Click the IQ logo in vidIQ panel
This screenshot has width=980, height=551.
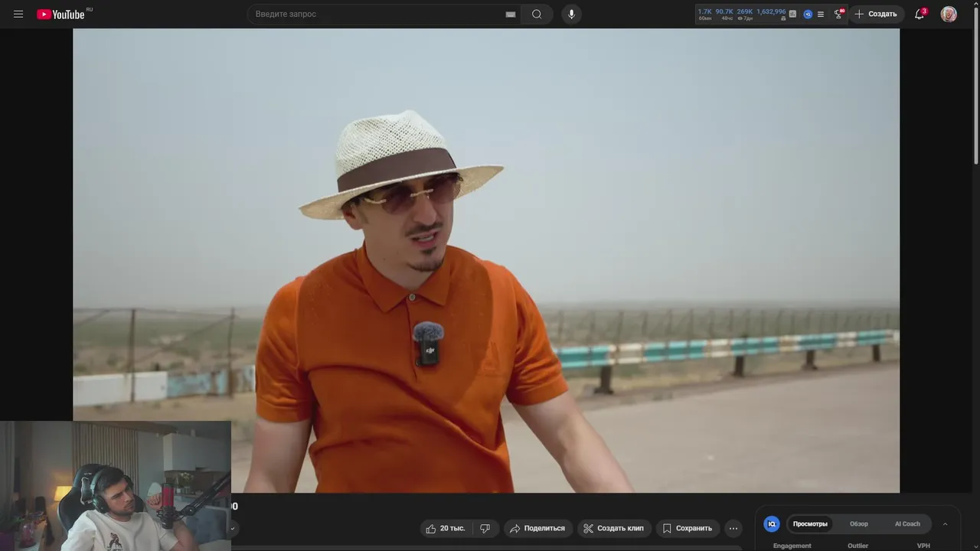point(772,524)
